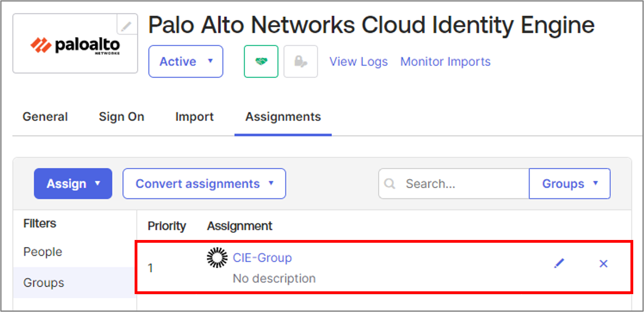Click into the Search assignments field
This screenshot has width=644, height=312.
click(454, 183)
